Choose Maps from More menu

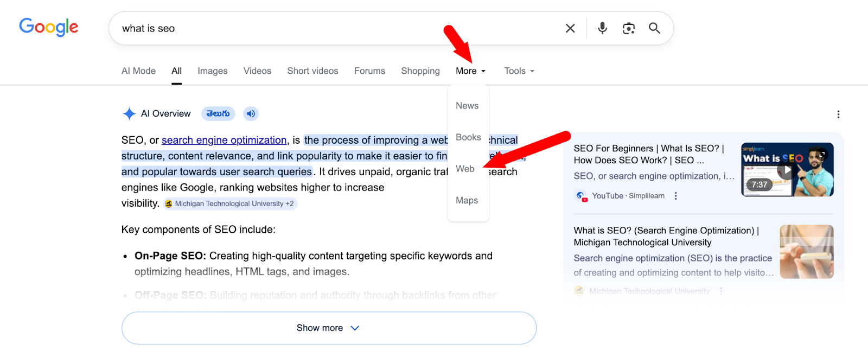tap(467, 200)
